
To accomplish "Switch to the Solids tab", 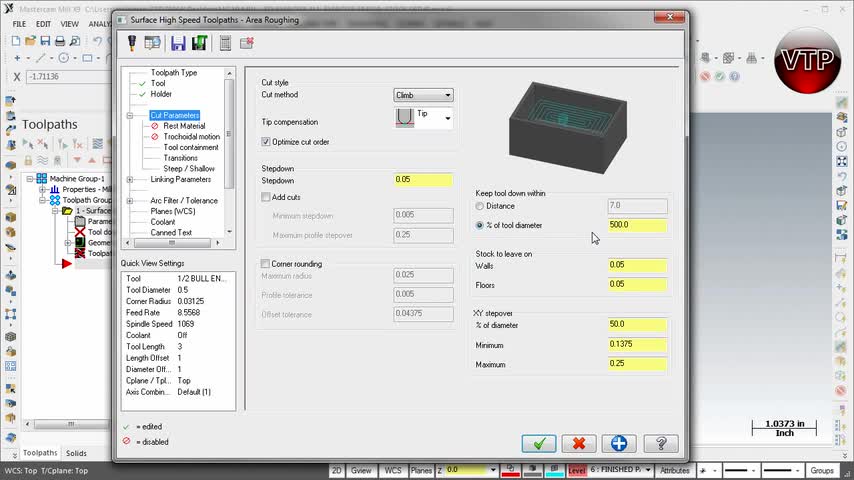I will tap(76, 453).
